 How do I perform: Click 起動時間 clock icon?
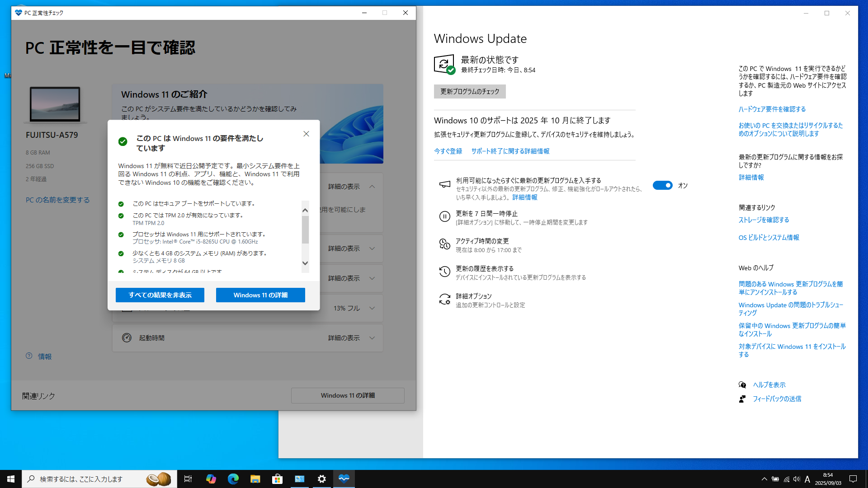[127, 338]
